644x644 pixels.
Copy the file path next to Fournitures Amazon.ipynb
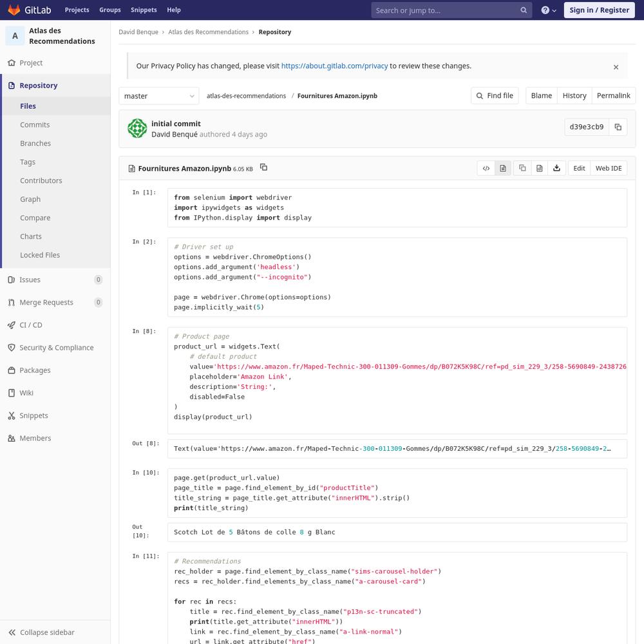tap(263, 167)
